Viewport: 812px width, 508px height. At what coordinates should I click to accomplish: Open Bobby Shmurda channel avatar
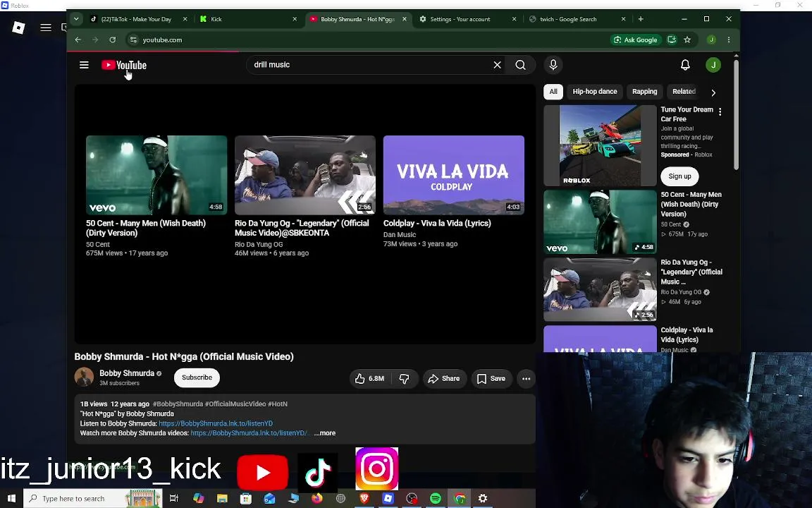pos(84,377)
